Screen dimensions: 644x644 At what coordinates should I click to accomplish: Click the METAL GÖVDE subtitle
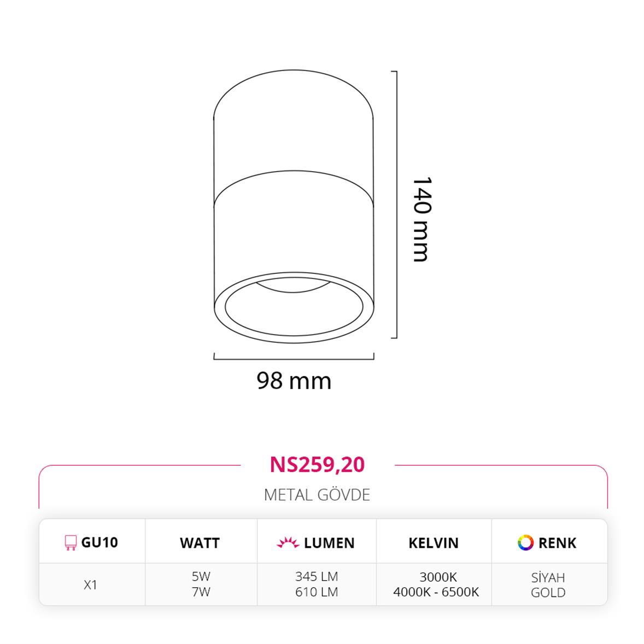click(317, 495)
